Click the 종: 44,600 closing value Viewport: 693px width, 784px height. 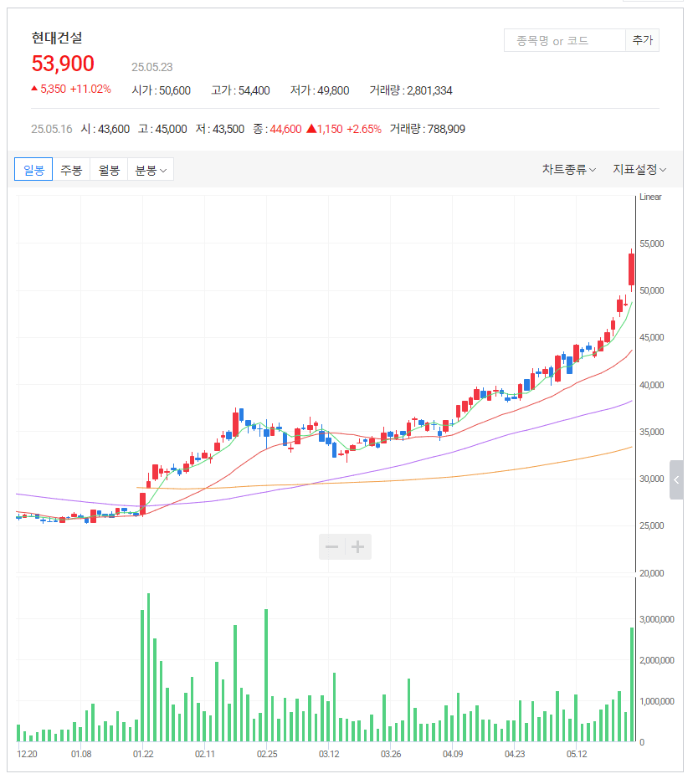[x=278, y=129]
